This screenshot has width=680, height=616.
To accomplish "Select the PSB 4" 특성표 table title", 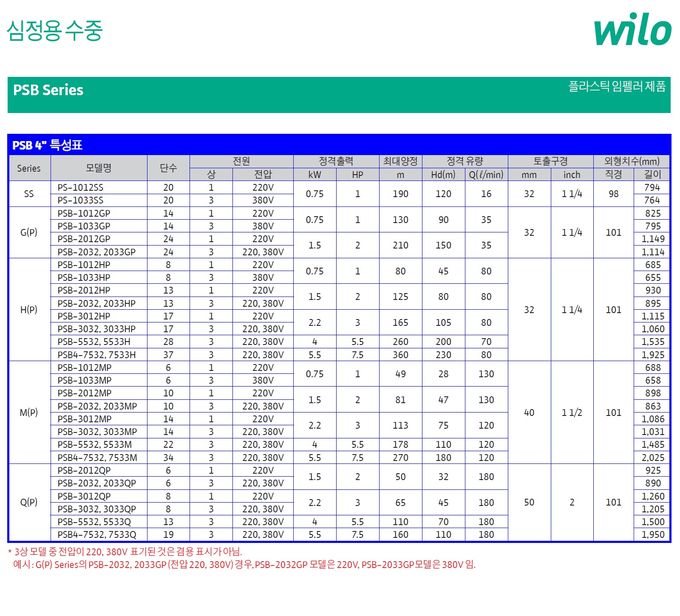I will [47, 145].
